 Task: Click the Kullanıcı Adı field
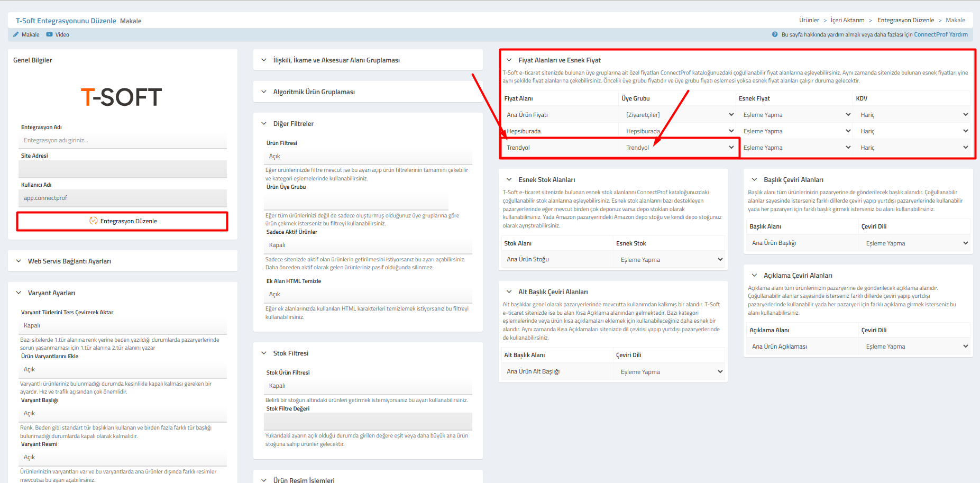[123, 198]
